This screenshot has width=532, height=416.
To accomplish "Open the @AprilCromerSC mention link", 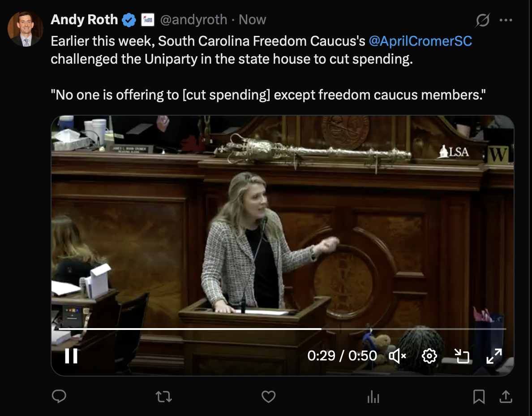I will (420, 41).
